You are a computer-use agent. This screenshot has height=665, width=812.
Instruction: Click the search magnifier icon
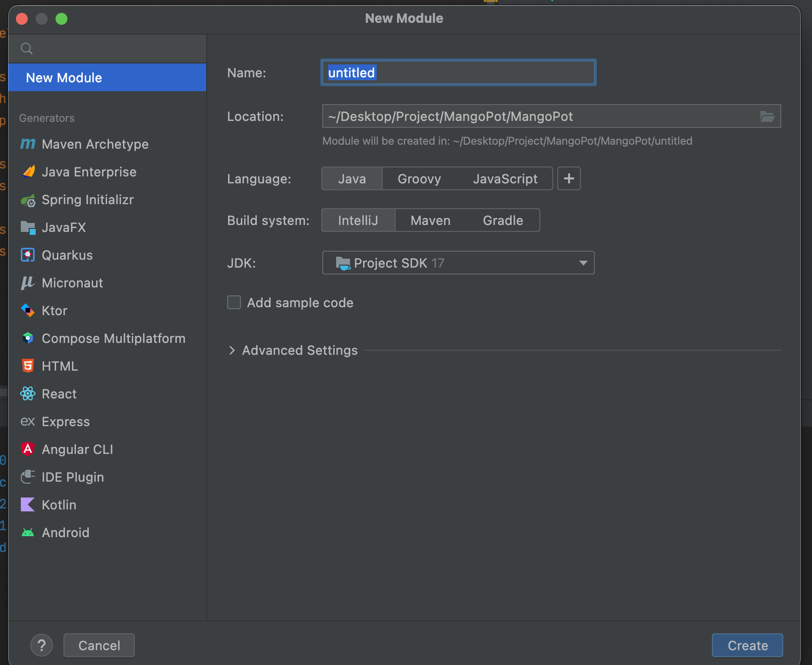coord(27,49)
